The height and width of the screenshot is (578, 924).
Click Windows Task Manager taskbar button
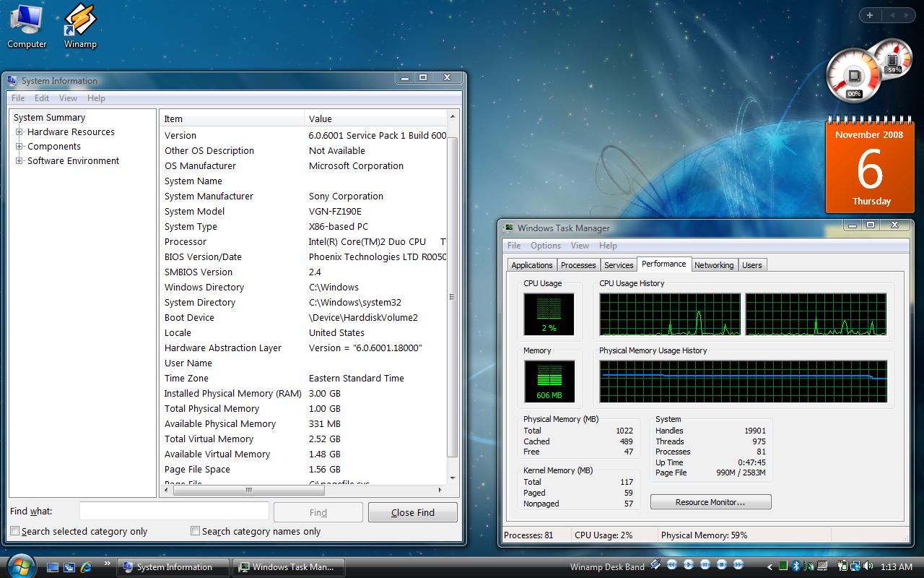coord(287,567)
